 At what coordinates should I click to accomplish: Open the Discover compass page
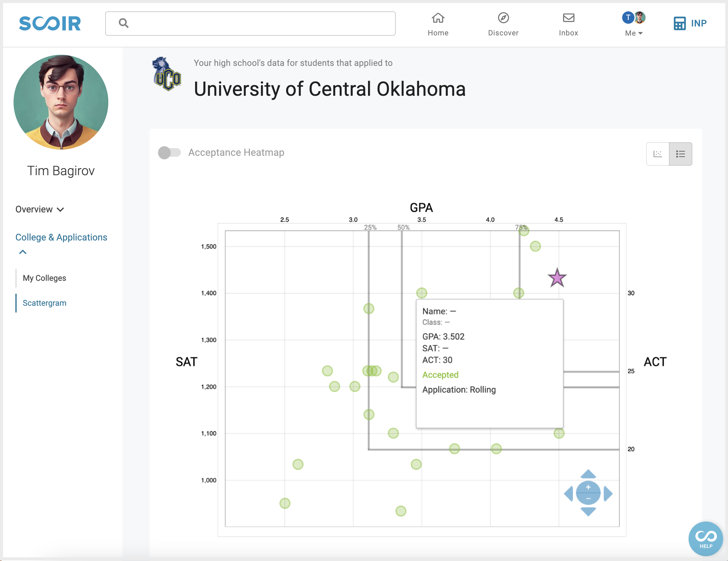click(x=503, y=24)
